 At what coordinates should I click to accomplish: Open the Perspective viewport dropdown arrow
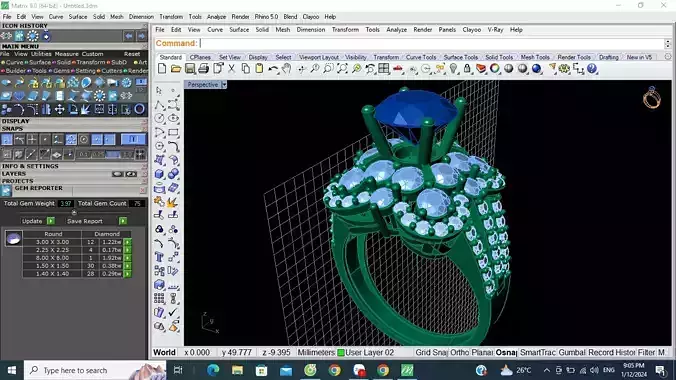coord(224,85)
